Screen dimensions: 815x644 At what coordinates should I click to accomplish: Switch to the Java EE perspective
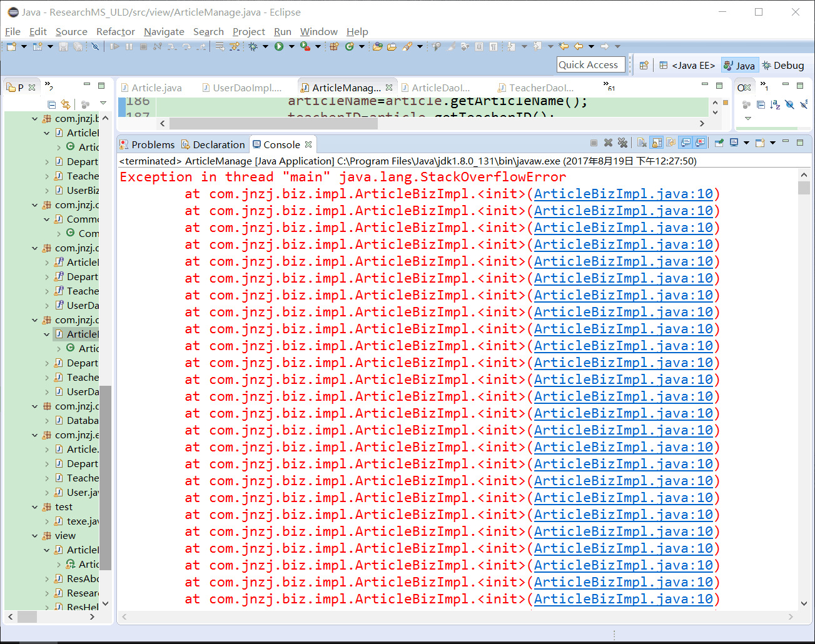point(687,65)
